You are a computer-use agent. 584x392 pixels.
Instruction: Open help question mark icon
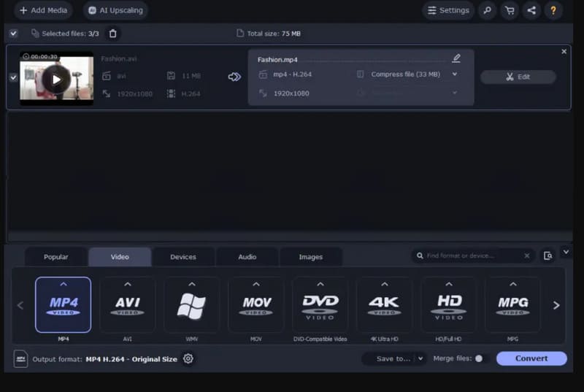point(553,10)
